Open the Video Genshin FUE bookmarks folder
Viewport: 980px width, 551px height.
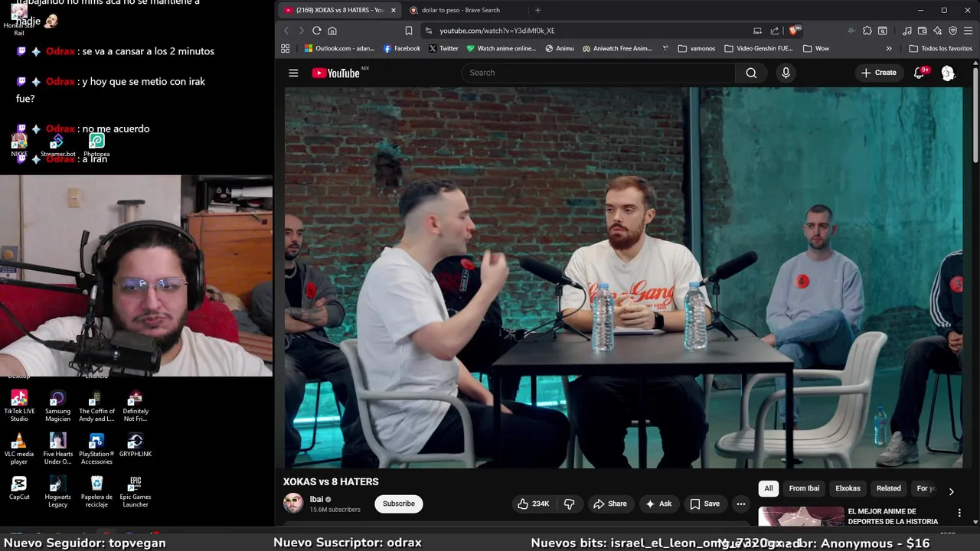coord(758,48)
